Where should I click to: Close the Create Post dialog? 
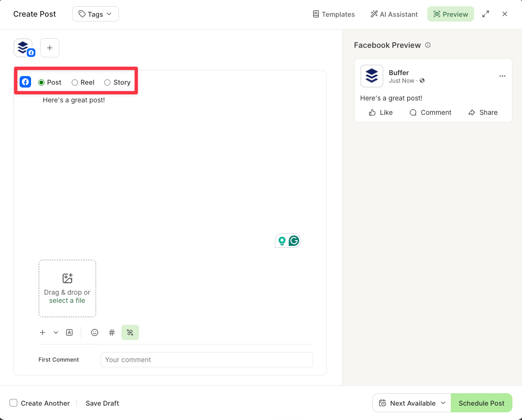click(505, 14)
